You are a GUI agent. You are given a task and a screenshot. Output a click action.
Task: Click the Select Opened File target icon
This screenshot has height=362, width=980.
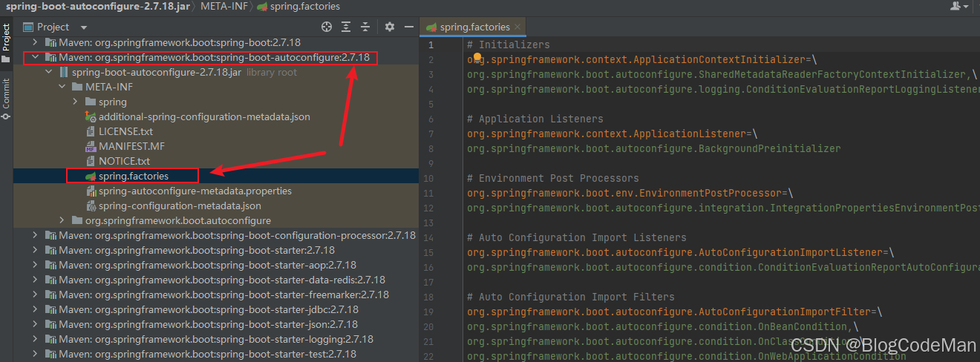(326, 27)
